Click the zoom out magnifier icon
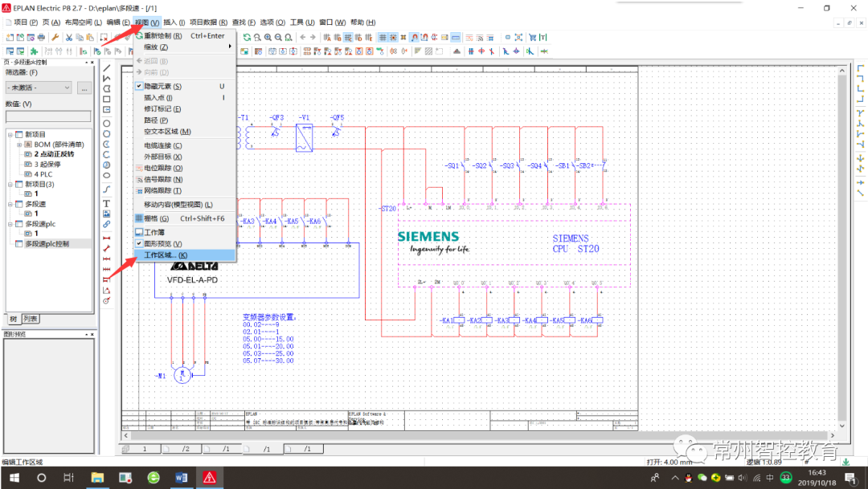The image size is (868, 489). click(278, 37)
